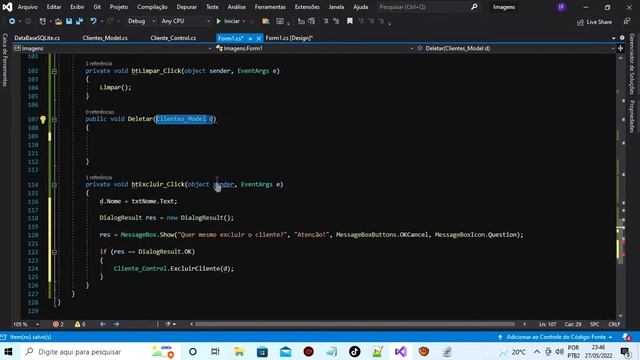640x360 pixels.
Task: Collapse the if (res == DialogResult.OK) block
Action: click(54, 252)
